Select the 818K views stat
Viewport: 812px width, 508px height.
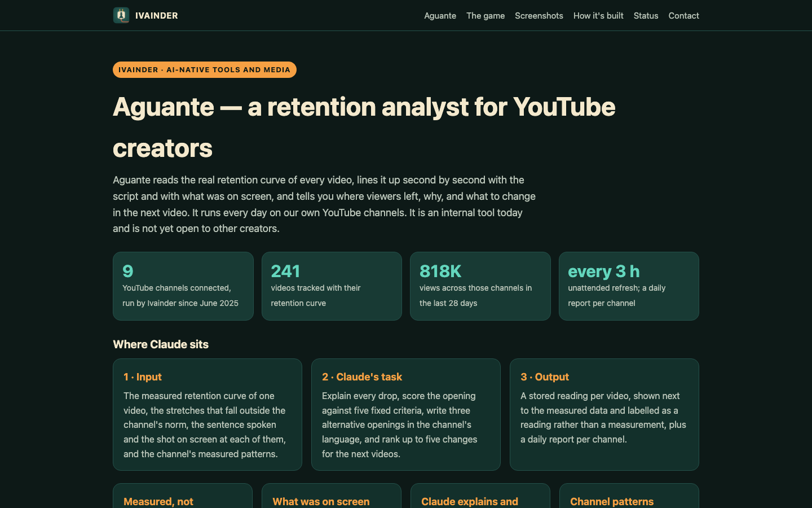pos(440,271)
